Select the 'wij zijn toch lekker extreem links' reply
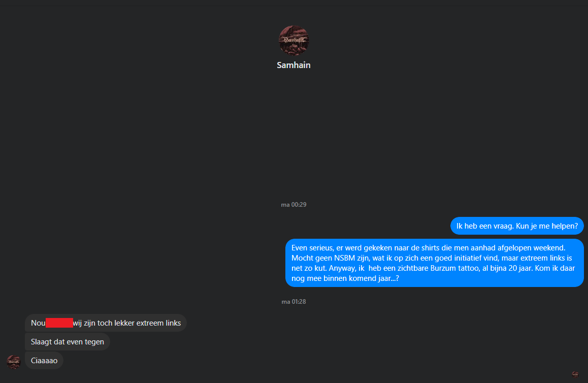Image resolution: width=588 pixels, height=383 pixels. (x=106, y=323)
